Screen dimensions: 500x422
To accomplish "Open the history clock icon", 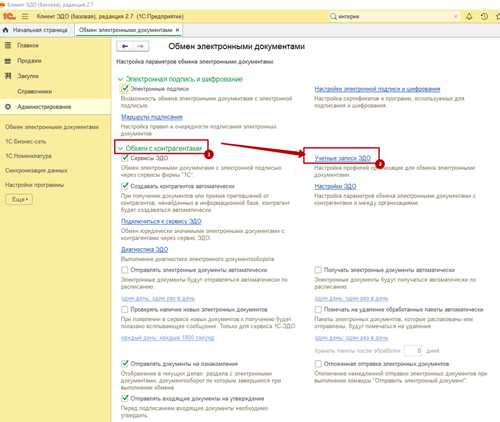I will [x=484, y=16].
